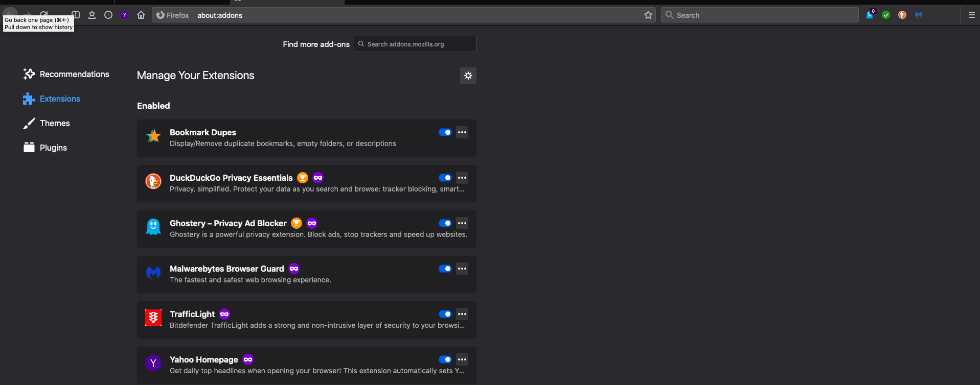Open more options for Malwarebytes Browser Guard
This screenshot has height=385, width=980.
462,269
